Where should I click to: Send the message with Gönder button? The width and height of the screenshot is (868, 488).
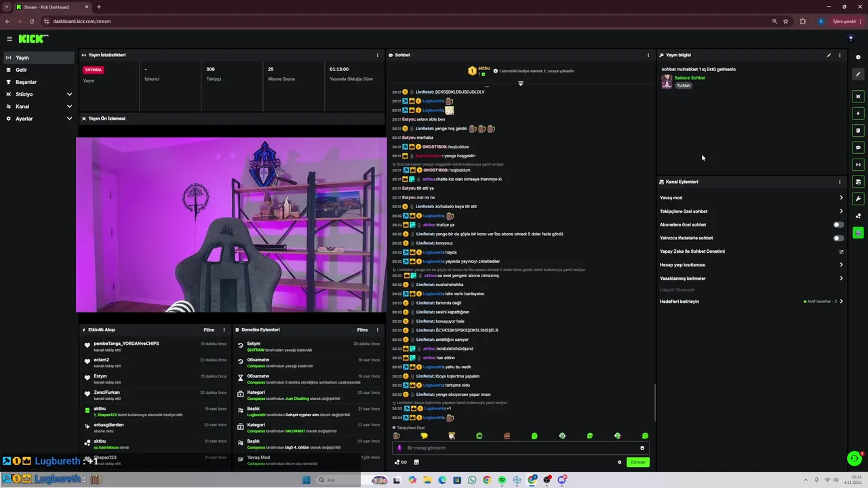638,462
